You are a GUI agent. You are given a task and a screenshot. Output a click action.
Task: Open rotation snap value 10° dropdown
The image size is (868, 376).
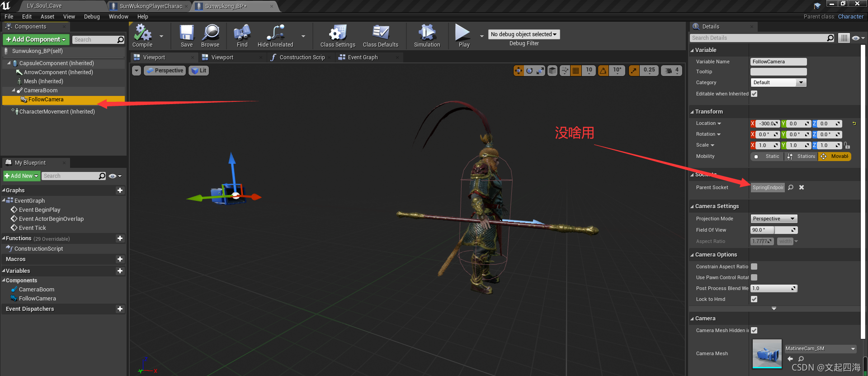[x=617, y=71]
